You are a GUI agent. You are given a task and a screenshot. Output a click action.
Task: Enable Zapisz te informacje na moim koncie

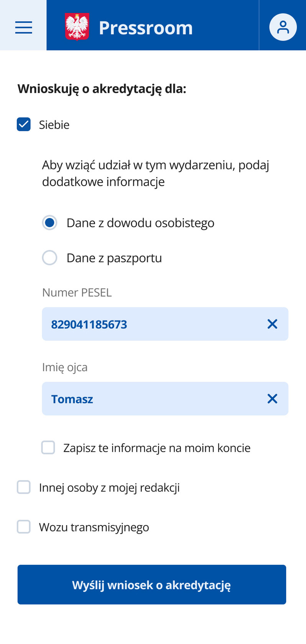coord(48,447)
